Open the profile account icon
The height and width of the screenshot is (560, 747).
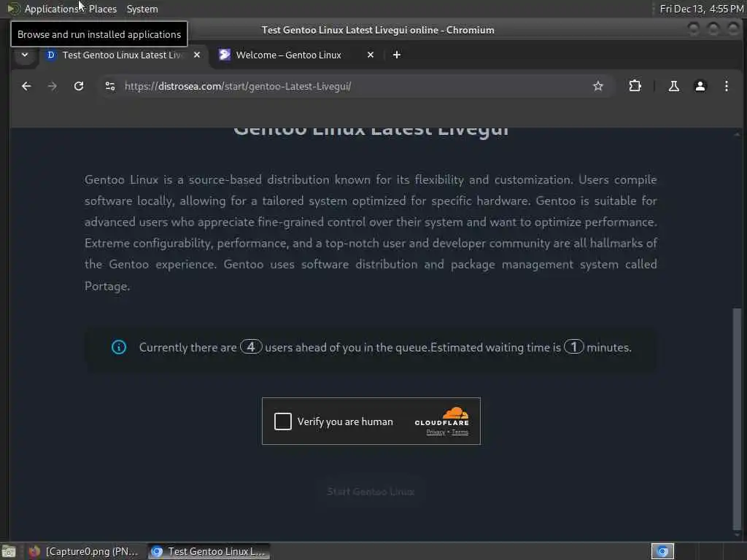(700, 86)
